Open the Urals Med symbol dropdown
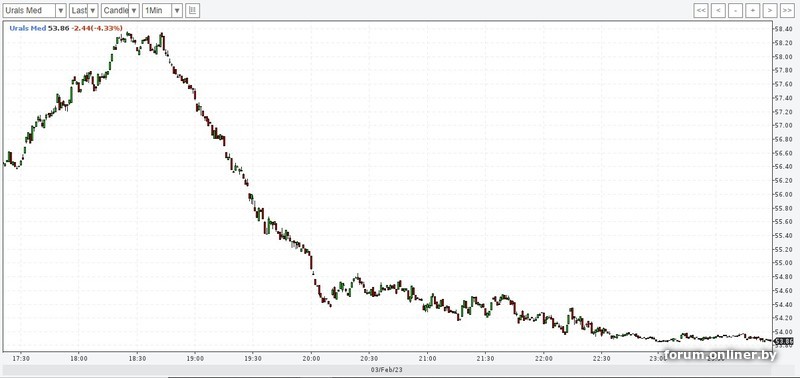Viewport: 800px width, 378px height. tap(34, 10)
